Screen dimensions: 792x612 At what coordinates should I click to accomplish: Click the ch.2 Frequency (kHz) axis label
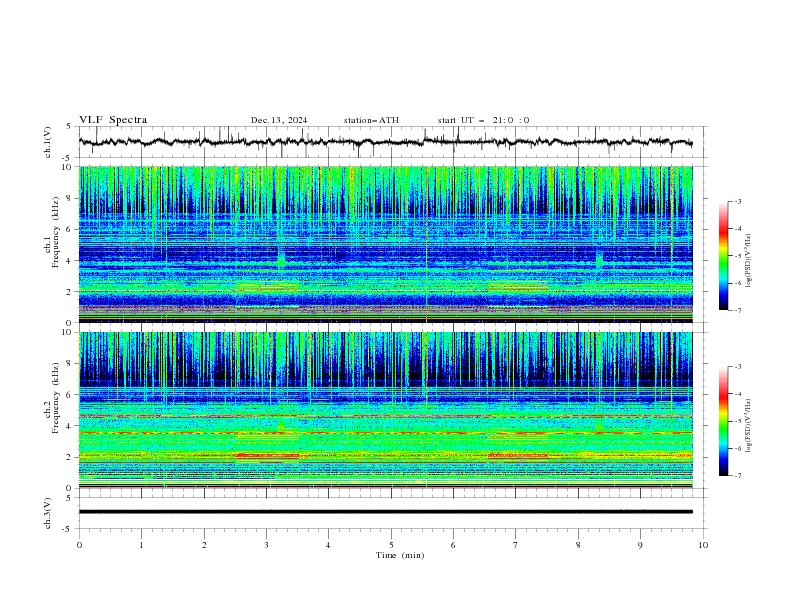(x=52, y=398)
